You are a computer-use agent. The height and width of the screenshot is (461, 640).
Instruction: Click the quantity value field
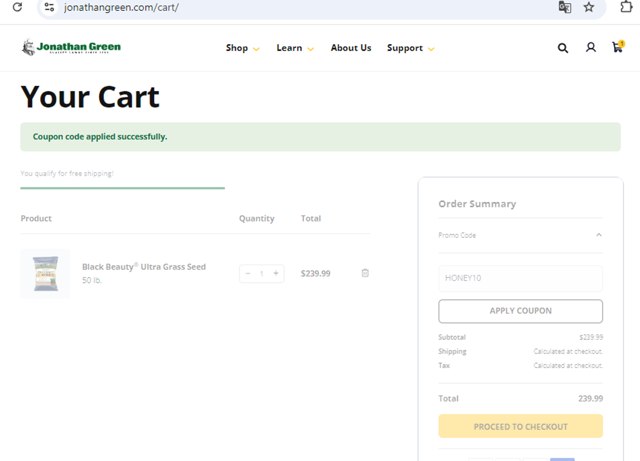[x=262, y=274]
